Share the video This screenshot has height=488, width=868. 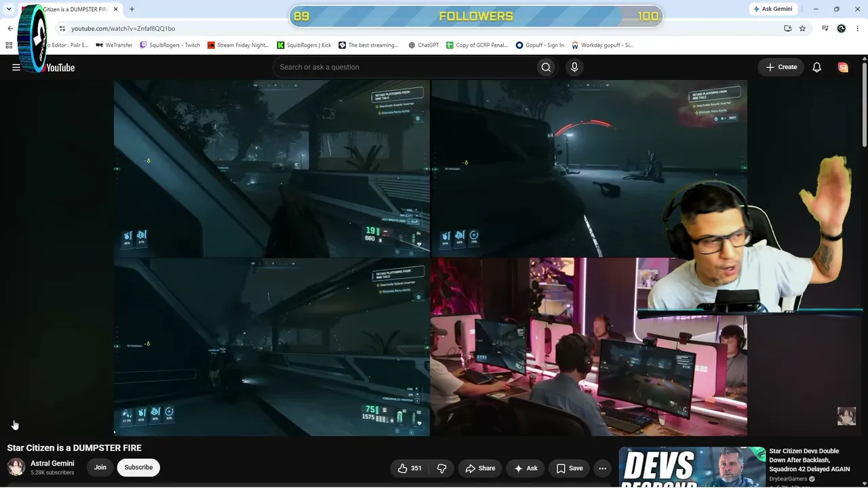[480, 468]
